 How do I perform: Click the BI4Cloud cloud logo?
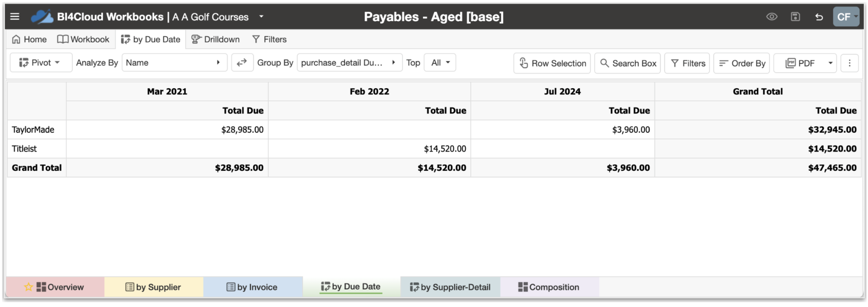42,16
